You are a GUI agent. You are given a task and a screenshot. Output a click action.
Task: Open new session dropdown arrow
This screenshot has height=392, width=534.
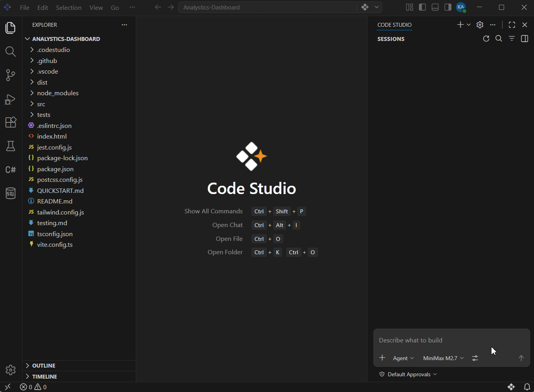click(x=469, y=25)
